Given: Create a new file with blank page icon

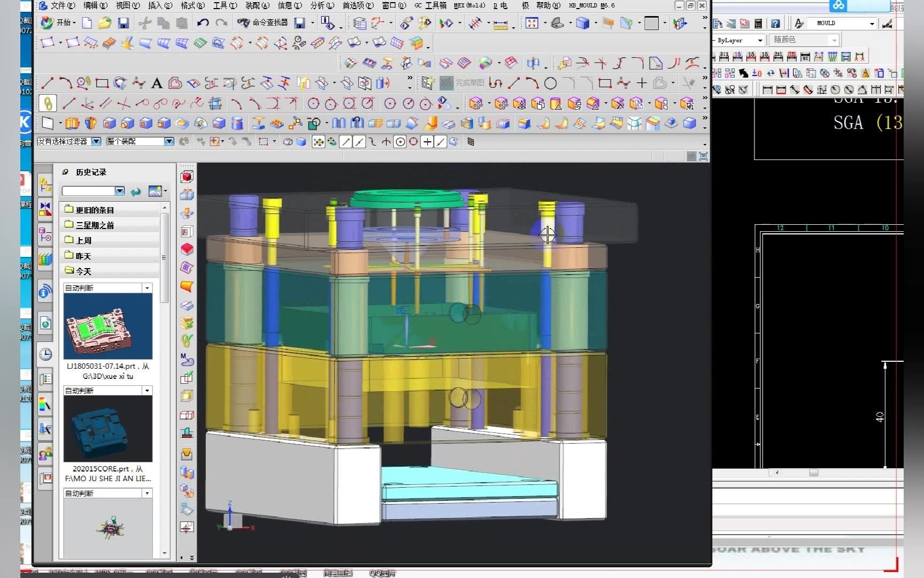Looking at the screenshot, I should click(x=87, y=22).
